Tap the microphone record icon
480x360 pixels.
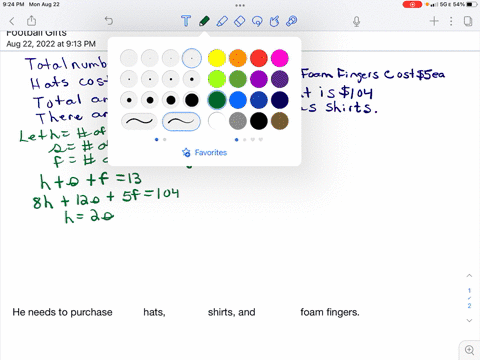point(356,22)
